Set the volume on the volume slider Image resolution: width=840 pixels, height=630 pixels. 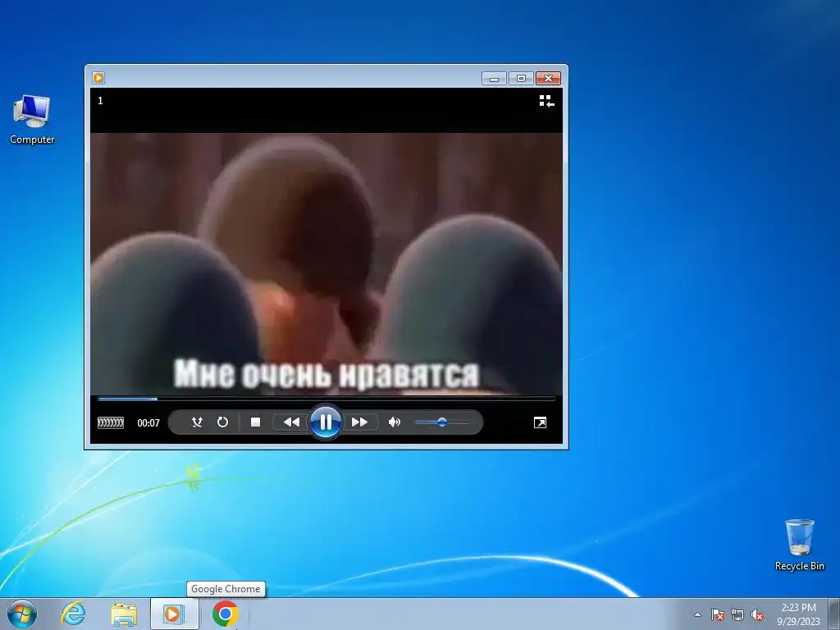(x=442, y=422)
